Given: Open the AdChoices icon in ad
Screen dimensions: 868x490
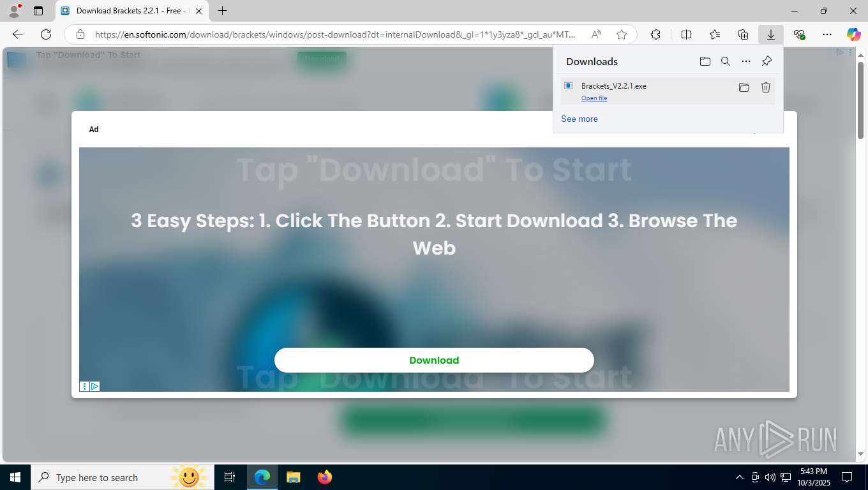Looking at the screenshot, I should tap(94, 386).
